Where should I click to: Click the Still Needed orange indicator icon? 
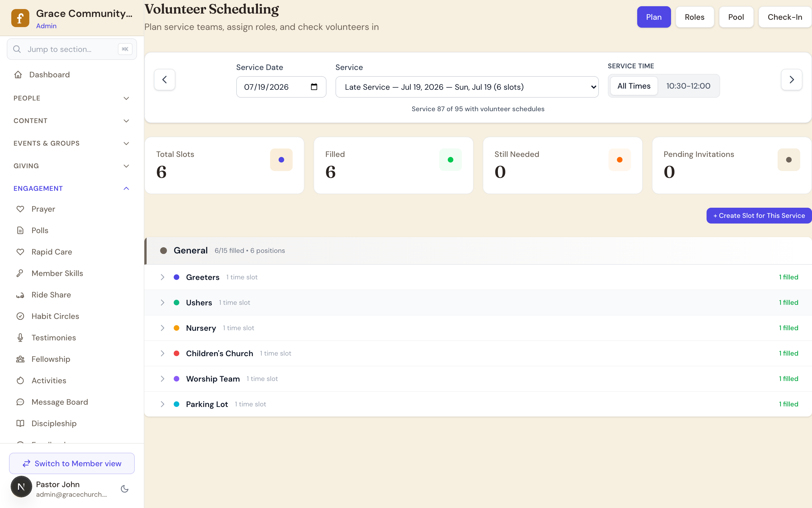coord(619,160)
